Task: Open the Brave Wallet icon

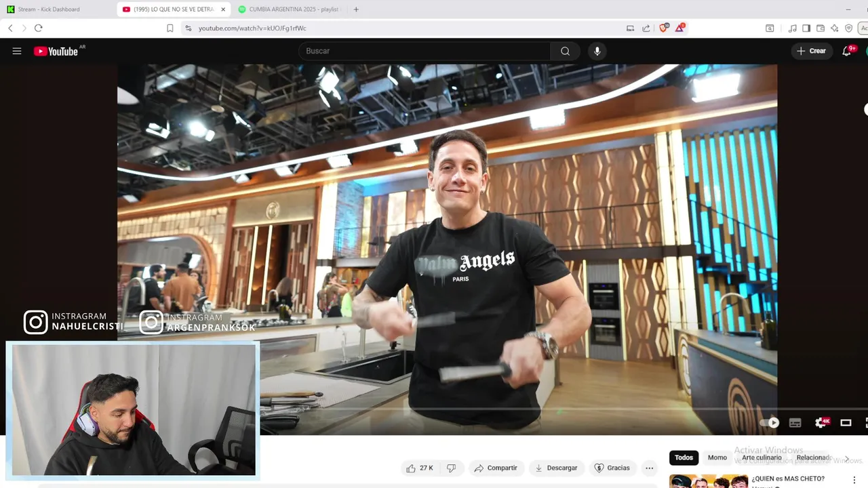Action: point(821,28)
